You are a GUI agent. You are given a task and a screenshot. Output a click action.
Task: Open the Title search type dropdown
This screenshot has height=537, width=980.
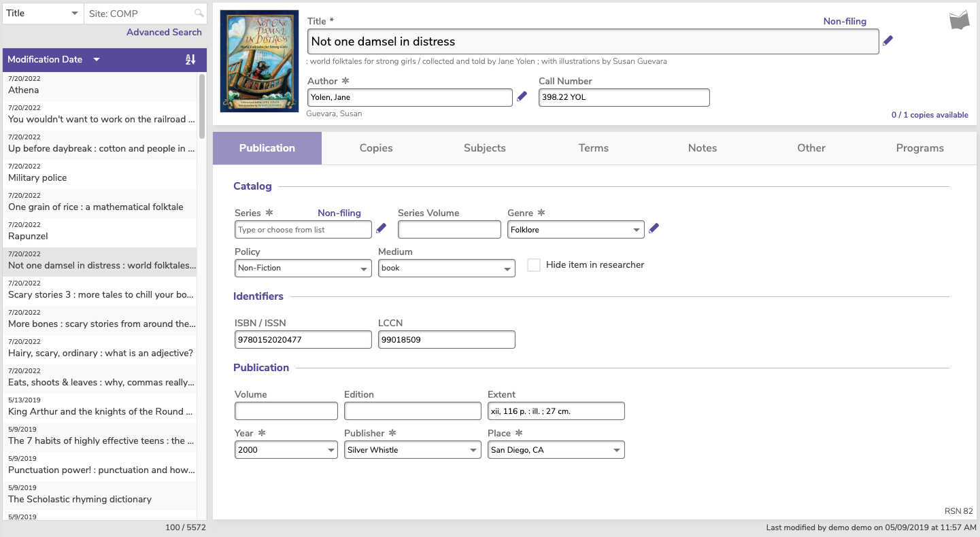pyautogui.click(x=43, y=14)
